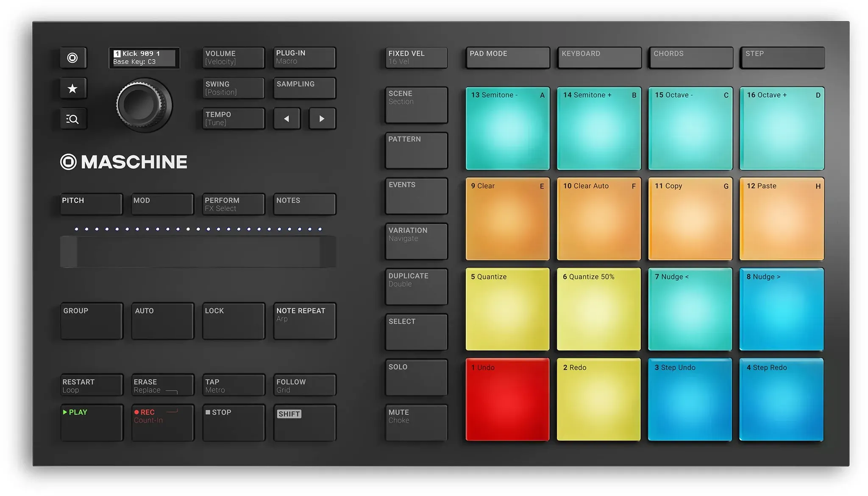Toggle the AUTO button

click(163, 321)
